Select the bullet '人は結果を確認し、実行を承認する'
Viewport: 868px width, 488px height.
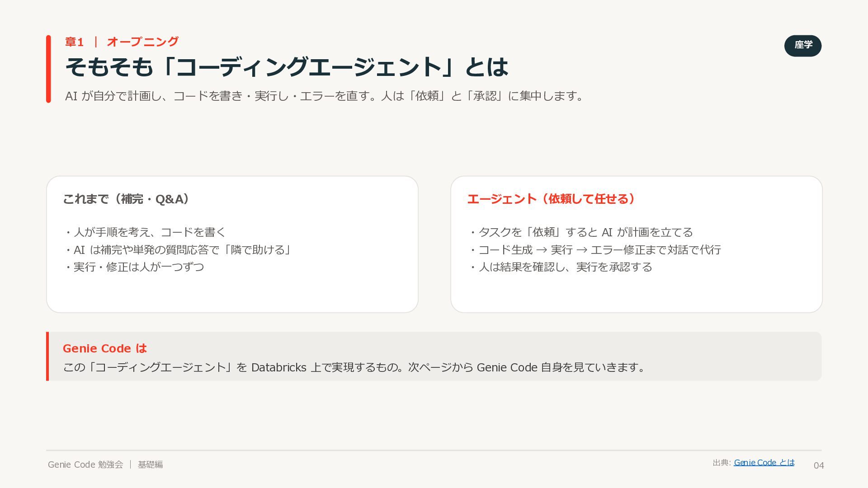pos(560,267)
